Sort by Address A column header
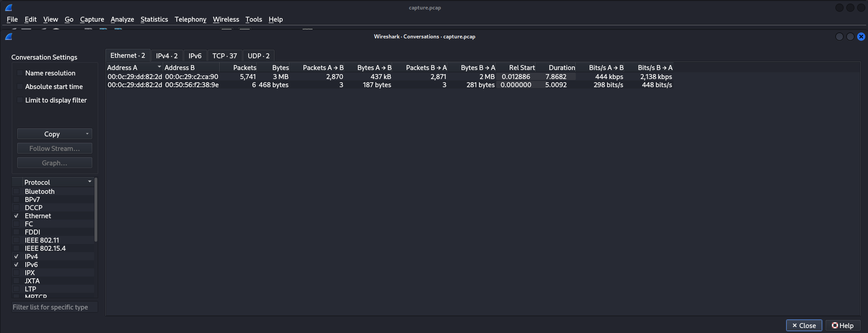 (x=134, y=67)
